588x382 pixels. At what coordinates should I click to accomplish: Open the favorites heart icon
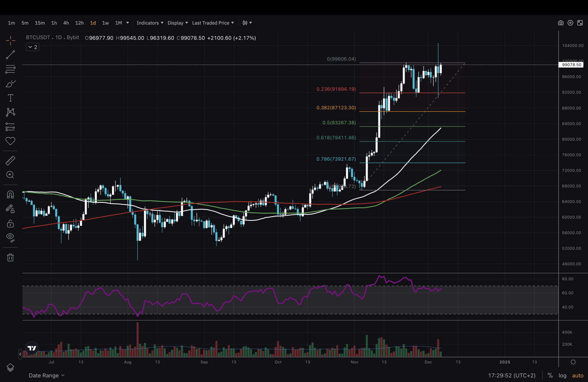[10, 141]
